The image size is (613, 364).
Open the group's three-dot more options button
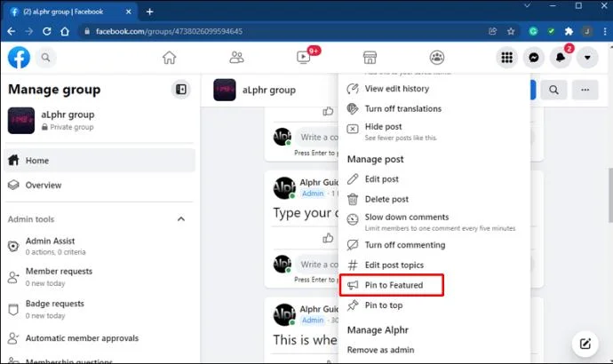(x=585, y=90)
